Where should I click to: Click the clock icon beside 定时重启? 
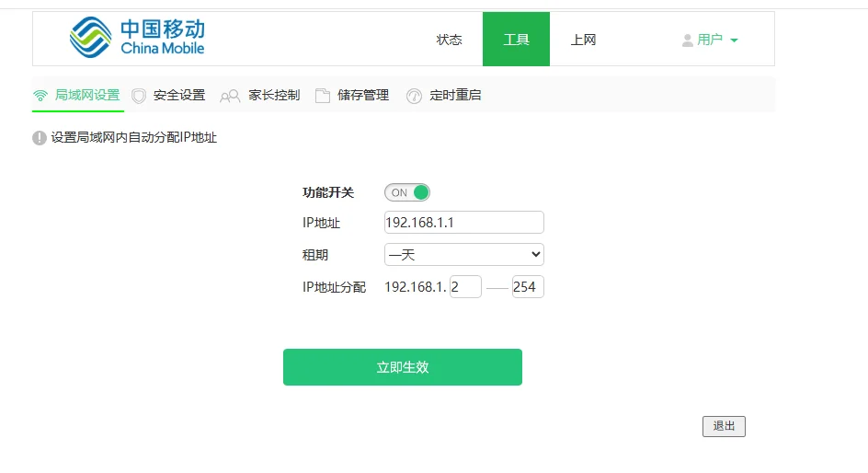tap(414, 96)
